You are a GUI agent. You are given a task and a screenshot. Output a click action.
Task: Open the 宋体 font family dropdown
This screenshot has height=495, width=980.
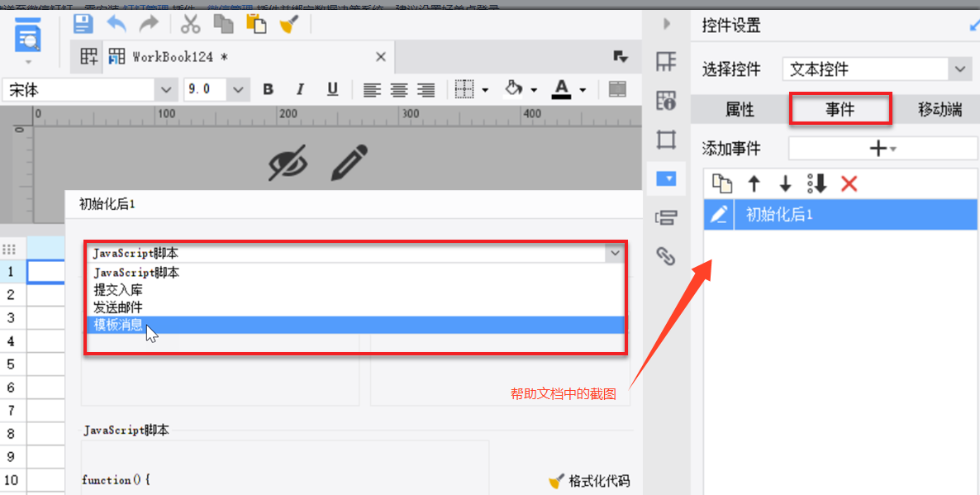point(165,90)
